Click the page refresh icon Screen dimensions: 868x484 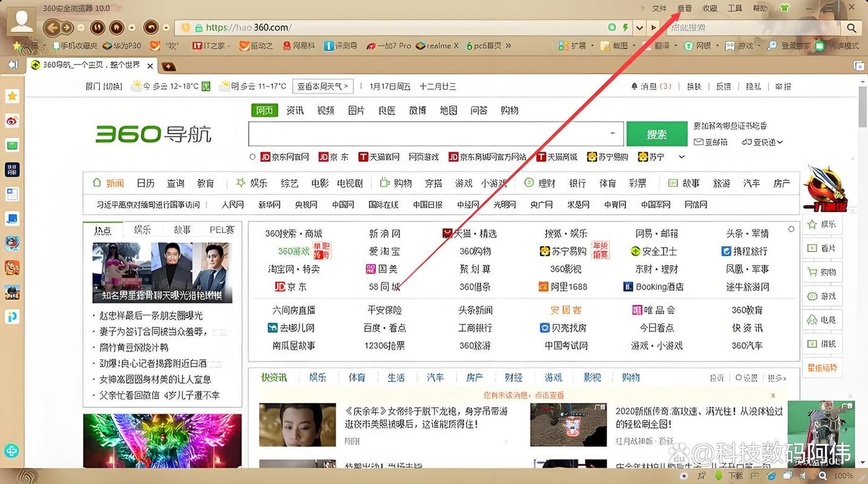click(97, 27)
